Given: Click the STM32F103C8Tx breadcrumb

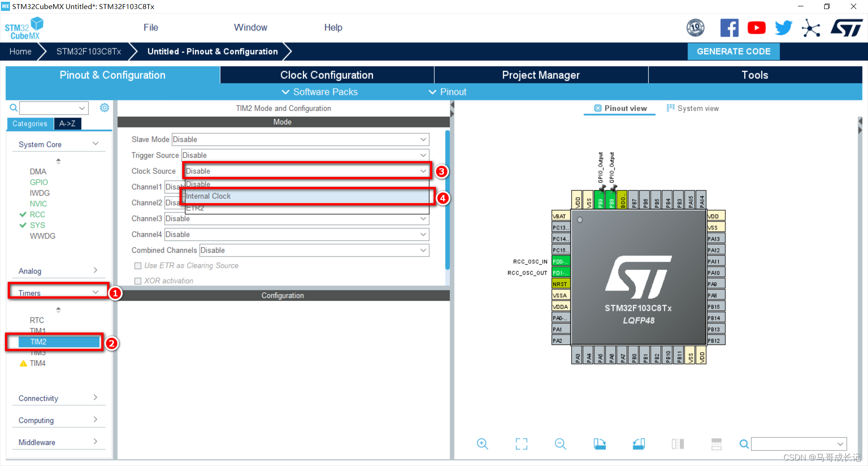Looking at the screenshot, I should (89, 52).
